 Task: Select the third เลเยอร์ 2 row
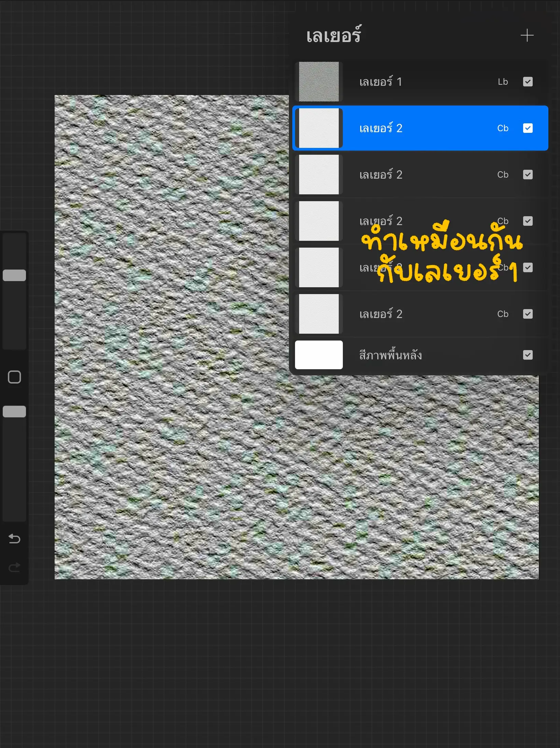(381, 221)
